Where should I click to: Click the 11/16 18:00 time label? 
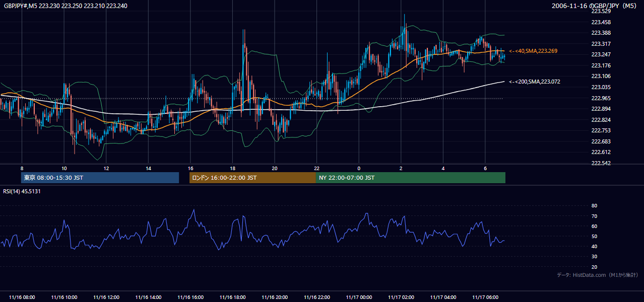click(232, 297)
